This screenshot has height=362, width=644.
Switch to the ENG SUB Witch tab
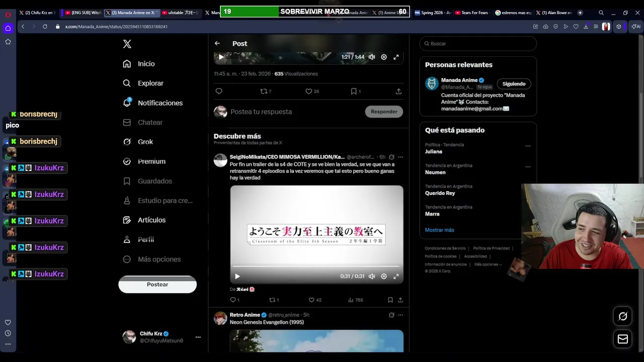(x=83, y=13)
